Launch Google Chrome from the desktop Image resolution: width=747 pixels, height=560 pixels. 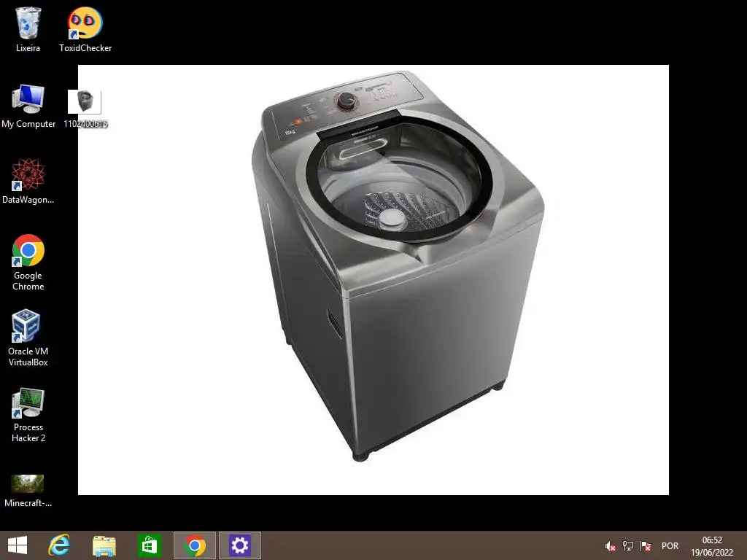28,262
